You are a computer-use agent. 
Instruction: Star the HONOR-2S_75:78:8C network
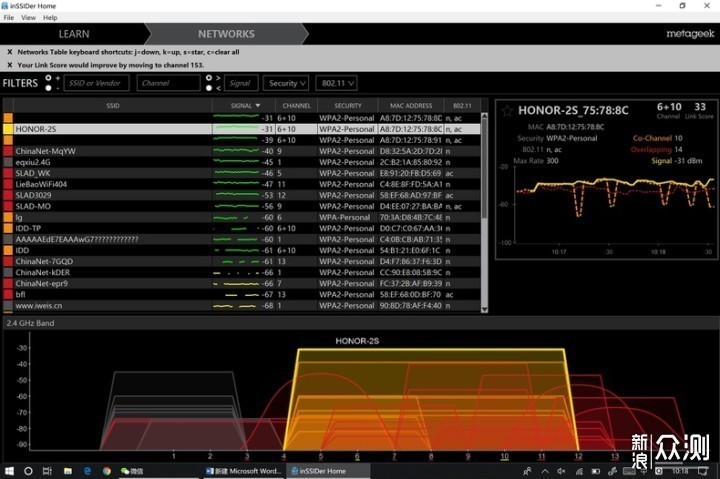click(507, 111)
